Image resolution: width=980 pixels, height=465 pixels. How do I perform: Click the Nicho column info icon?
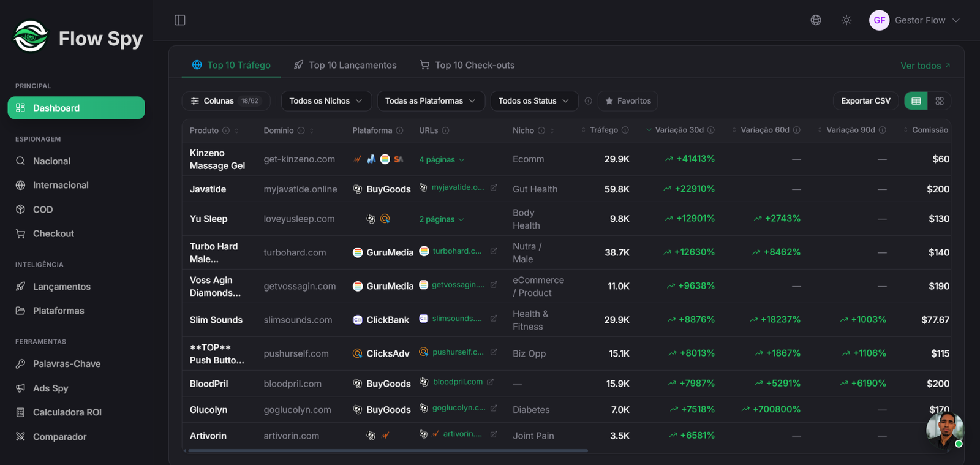pos(541,130)
